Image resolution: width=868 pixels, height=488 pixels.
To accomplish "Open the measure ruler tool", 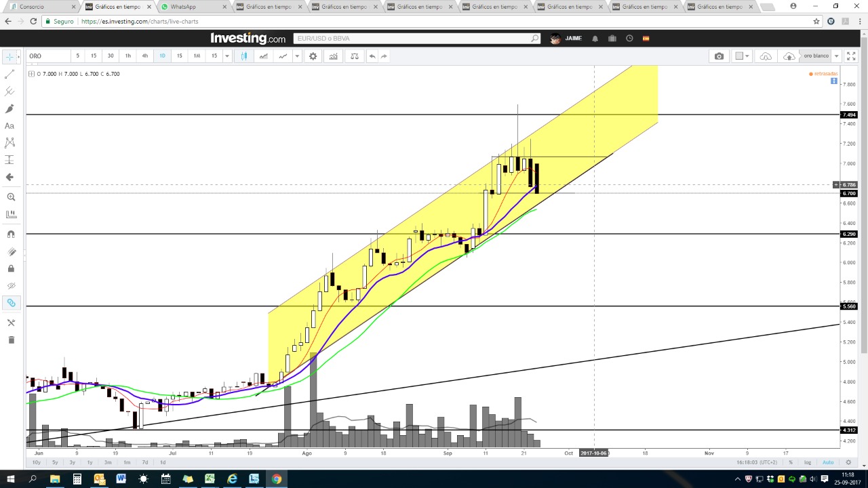I will [10, 214].
